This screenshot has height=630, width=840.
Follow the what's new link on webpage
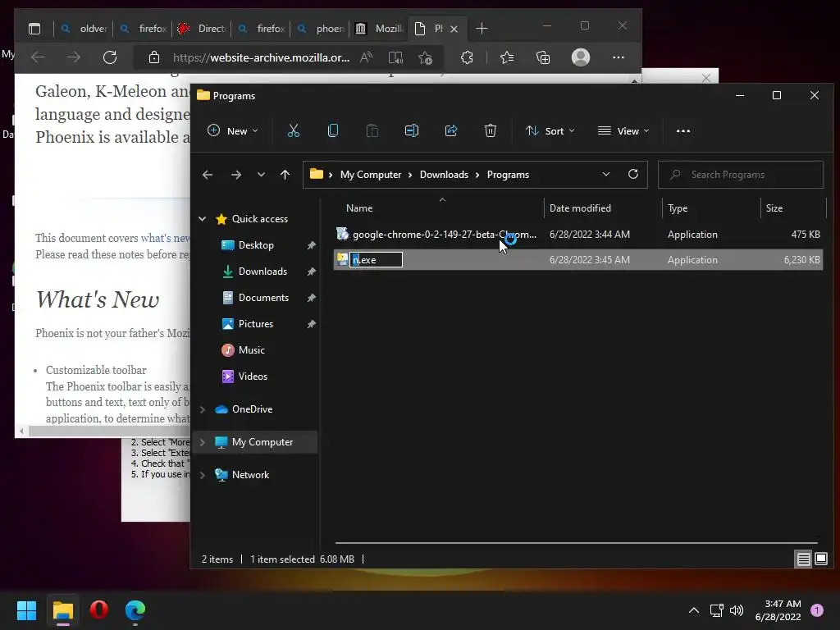[x=165, y=238]
